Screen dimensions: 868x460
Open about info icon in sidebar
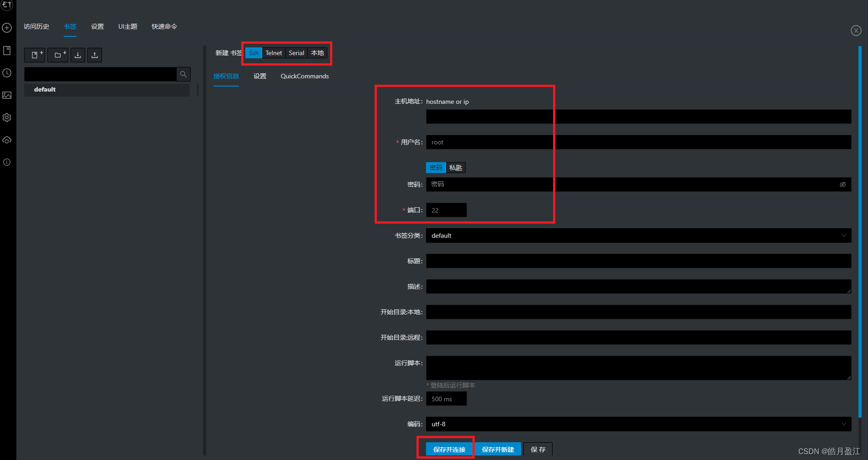pyautogui.click(x=7, y=162)
